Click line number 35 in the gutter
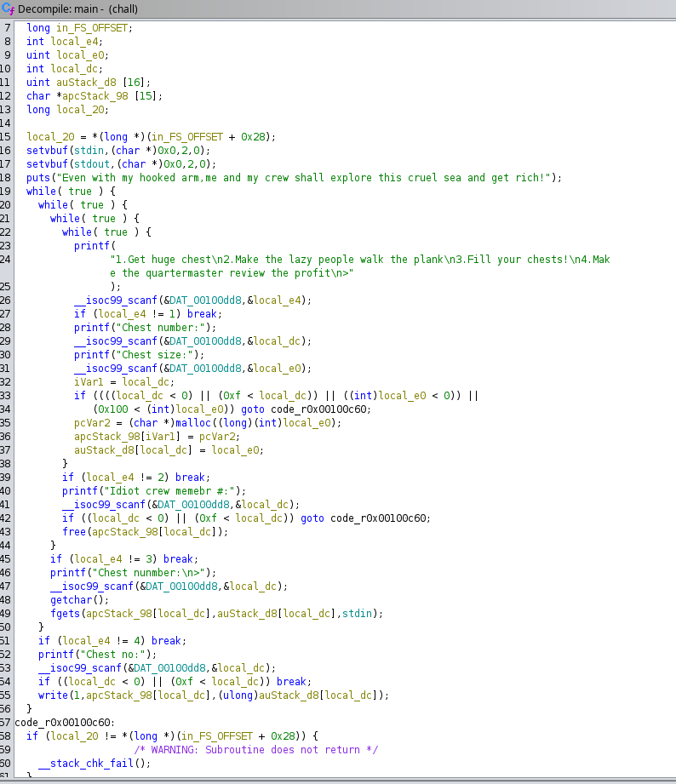The height and width of the screenshot is (784, 676). pyautogui.click(x=5, y=423)
